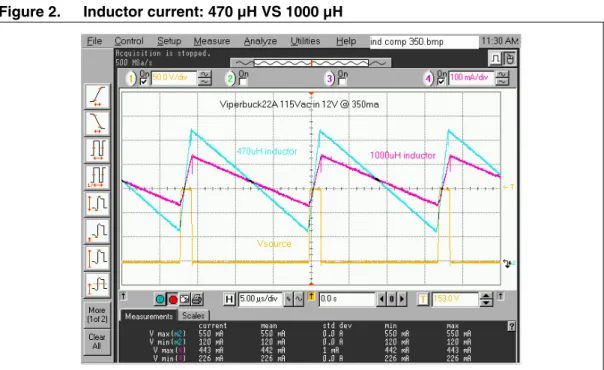Click the zero delay button
Image resolution: width=604 pixels, height=370 pixels.
[391, 299]
